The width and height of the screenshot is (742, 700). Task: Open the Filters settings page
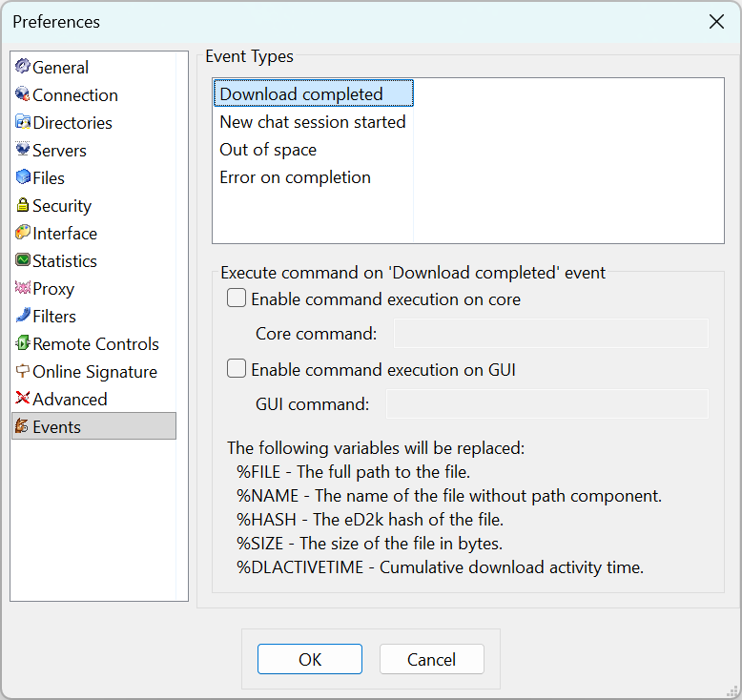pos(93,316)
